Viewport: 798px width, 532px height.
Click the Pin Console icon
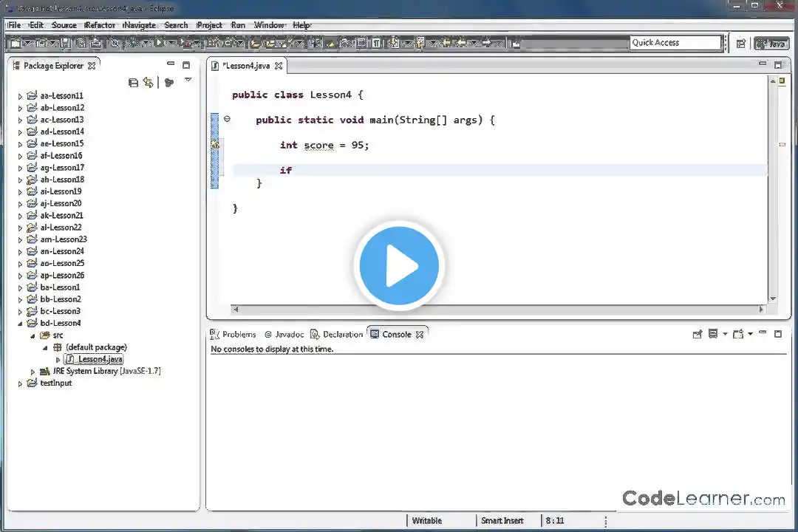click(697, 335)
